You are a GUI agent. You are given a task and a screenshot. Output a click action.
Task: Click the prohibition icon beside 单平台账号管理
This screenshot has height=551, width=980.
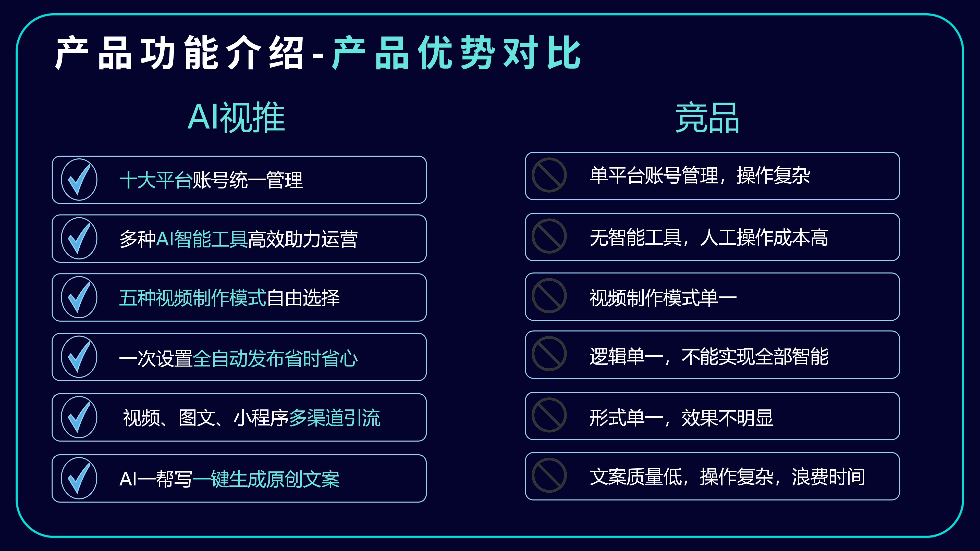tap(549, 175)
